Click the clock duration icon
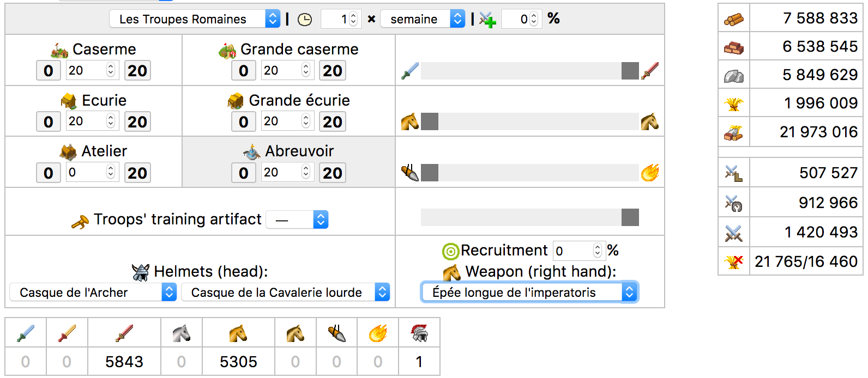868x378 pixels. [305, 20]
